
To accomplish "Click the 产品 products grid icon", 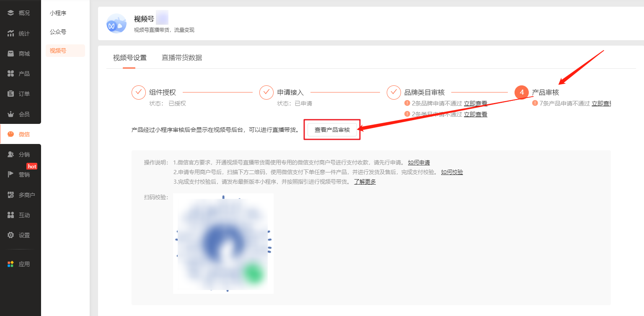I will [x=11, y=74].
